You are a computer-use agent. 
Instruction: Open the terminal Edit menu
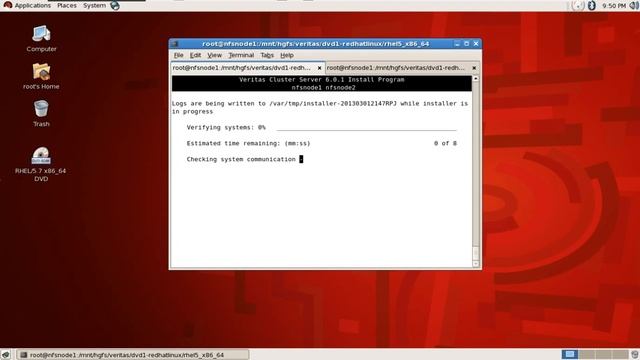195,55
